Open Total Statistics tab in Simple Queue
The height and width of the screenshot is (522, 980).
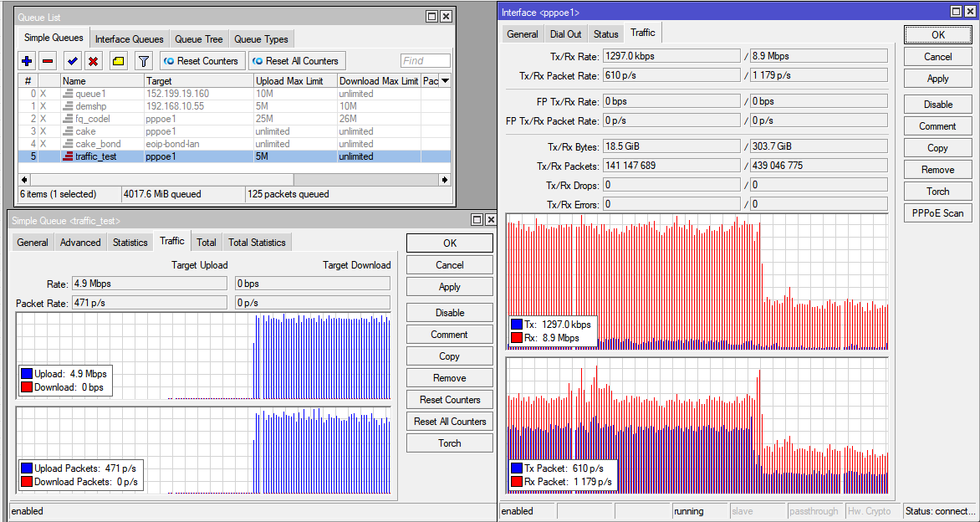257,243
